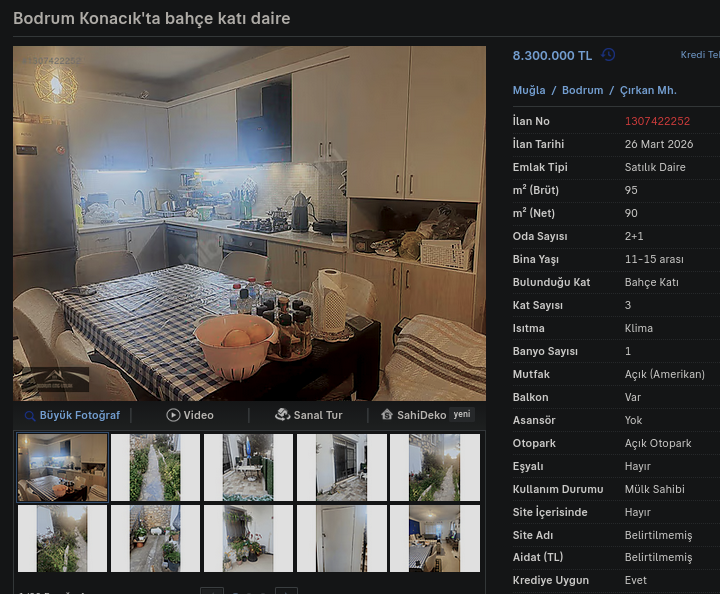Image resolution: width=720 pixels, height=594 pixels.
Task: Click the 11-15 arası building age
Action: tap(654, 259)
